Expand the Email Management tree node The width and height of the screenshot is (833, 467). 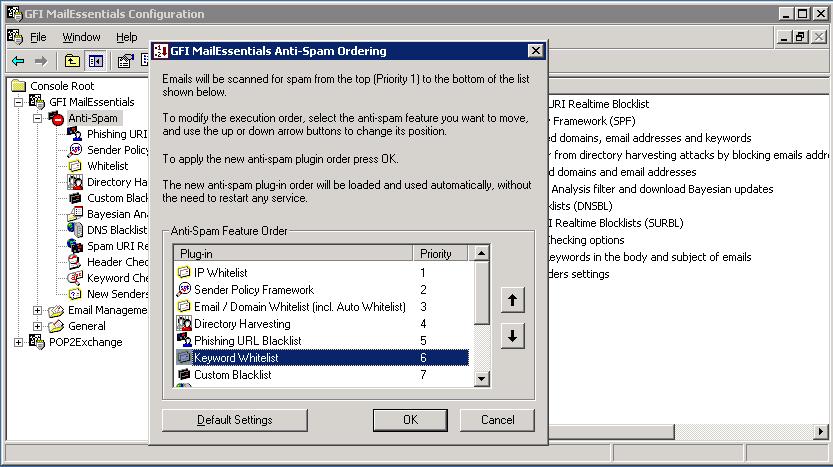tap(38, 310)
